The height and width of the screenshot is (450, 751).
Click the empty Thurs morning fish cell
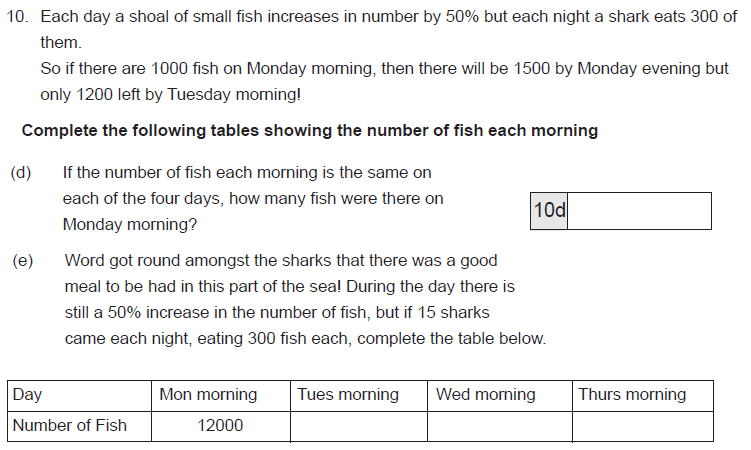[x=643, y=426]
